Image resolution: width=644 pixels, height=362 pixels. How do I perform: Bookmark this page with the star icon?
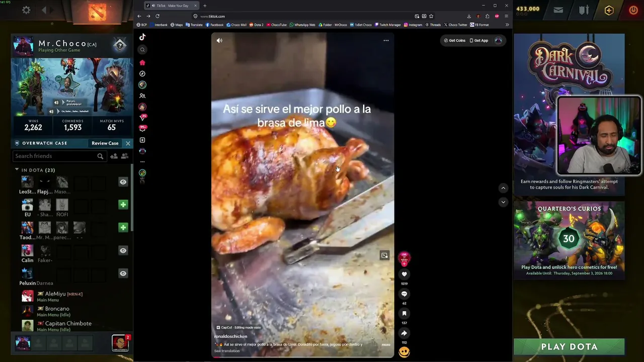click(x=431, y=16)
